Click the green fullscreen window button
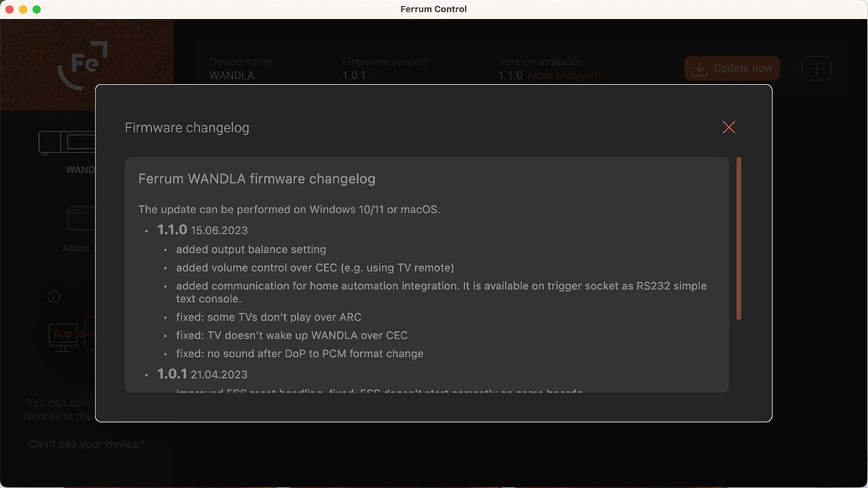Image resolution: width=868 pixels, height=488 pixels. pyautogui.click(x=37, y=9)
